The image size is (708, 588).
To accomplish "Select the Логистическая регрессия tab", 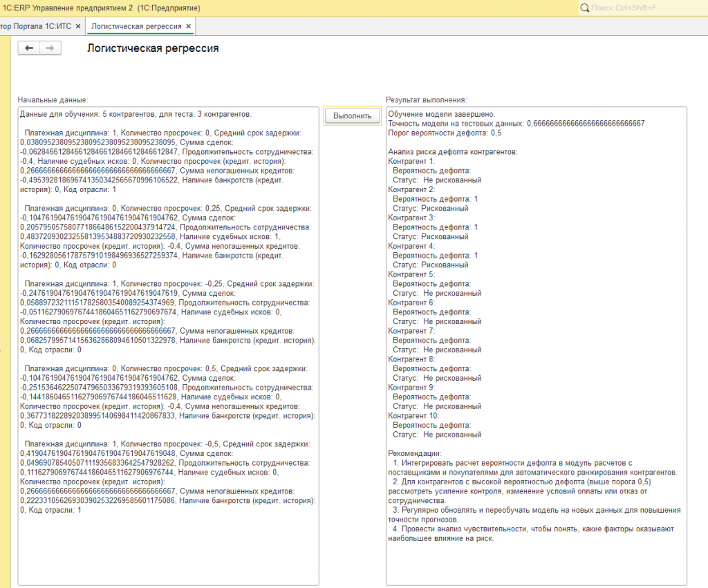I will click(x=136, y=26).
